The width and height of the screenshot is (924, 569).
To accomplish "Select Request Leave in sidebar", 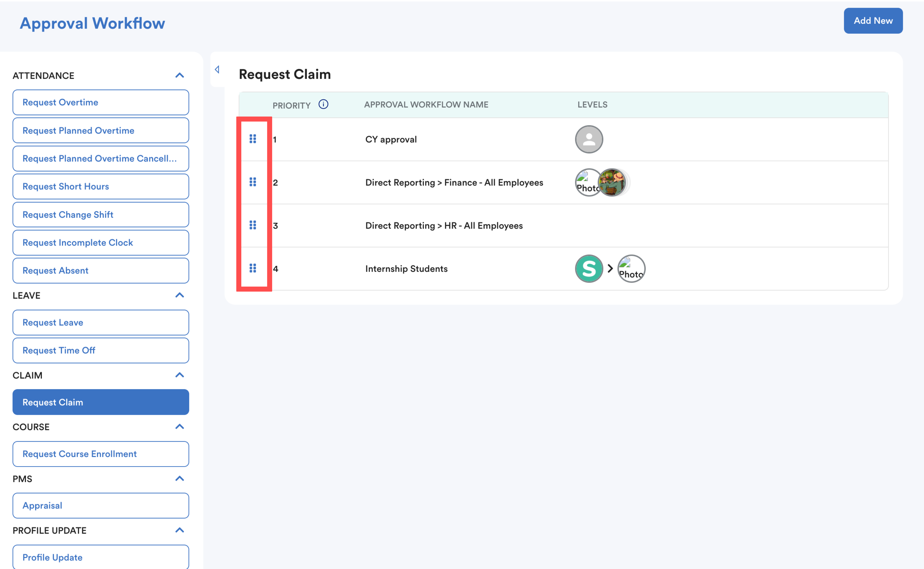I will point(100,322).
